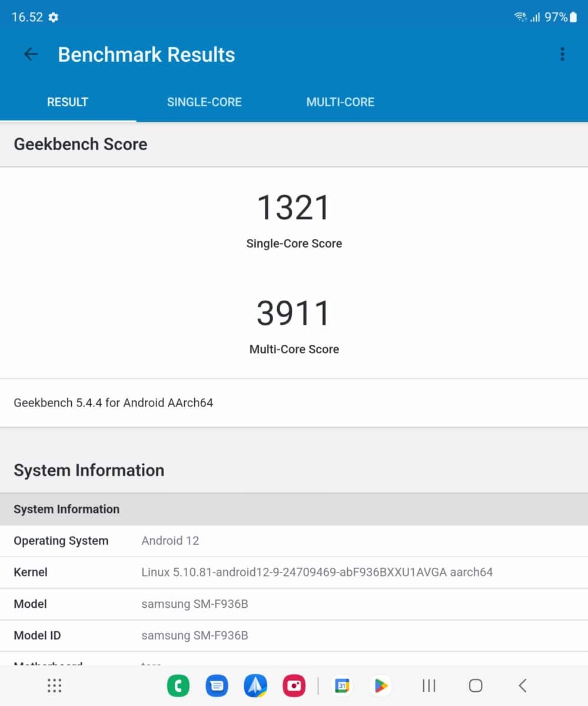Switch to the SINGLE-CORE tab
This screenshot has height=706, width=588.
point(204,102)
